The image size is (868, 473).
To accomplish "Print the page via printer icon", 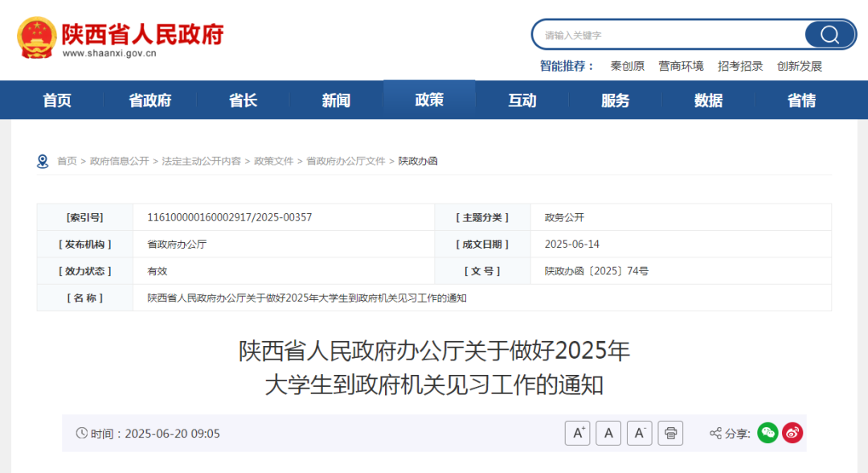I will point(670,433).
